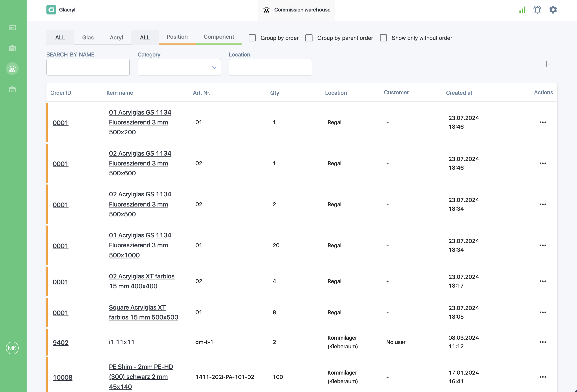This screenshot has width=577, height=392.
Task: Open item 02 Acrylglas XT farblos 400x400
Action: click(x=142, y=281)
